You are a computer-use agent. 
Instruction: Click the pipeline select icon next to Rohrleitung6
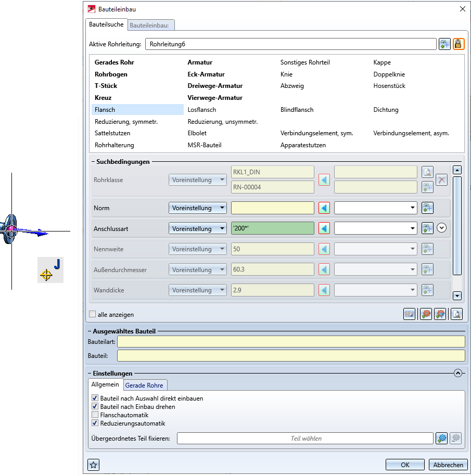(444, 44)
